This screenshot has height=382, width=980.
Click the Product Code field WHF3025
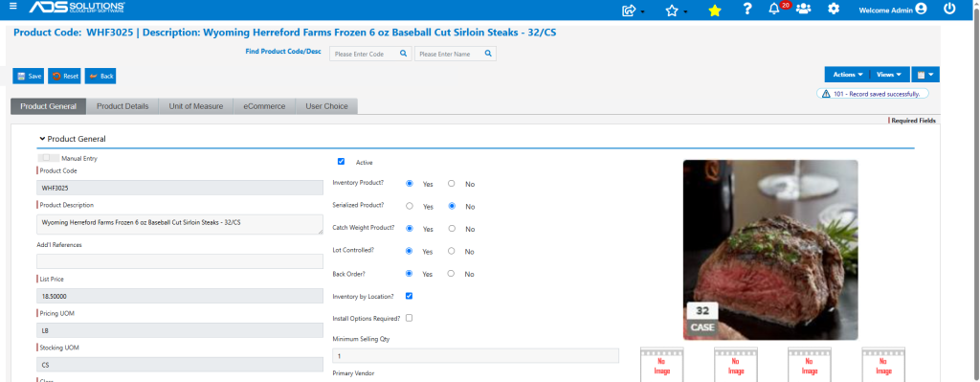pyautogui.click(x=180, y=188)
